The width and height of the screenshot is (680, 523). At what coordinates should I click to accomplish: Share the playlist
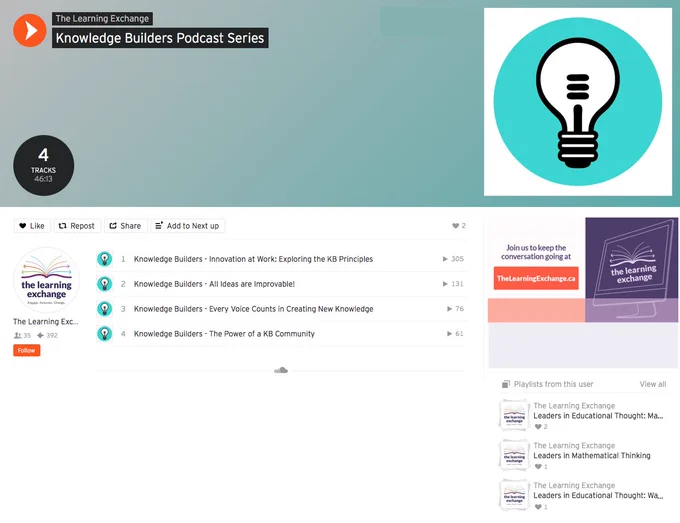point(125,226)
